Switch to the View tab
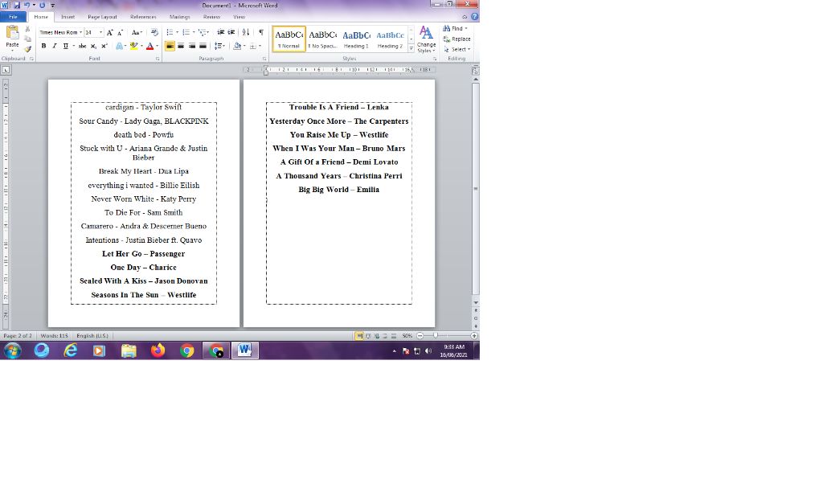Screen dimensions: 823x504 239,17
